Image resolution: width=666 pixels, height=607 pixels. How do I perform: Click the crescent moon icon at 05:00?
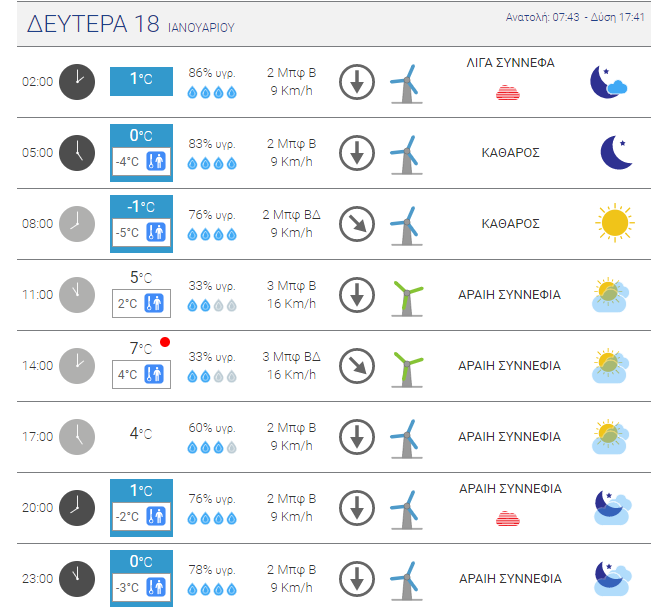point(617,152)
